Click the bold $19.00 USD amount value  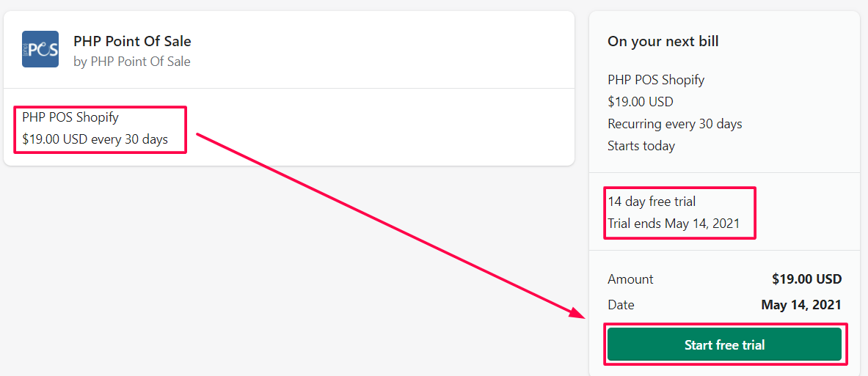point(806,279)
